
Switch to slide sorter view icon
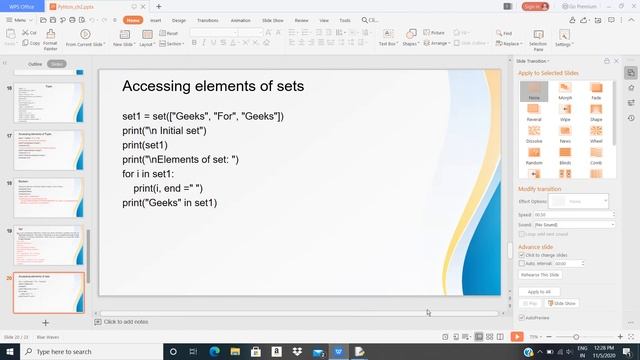pos(489,337)
